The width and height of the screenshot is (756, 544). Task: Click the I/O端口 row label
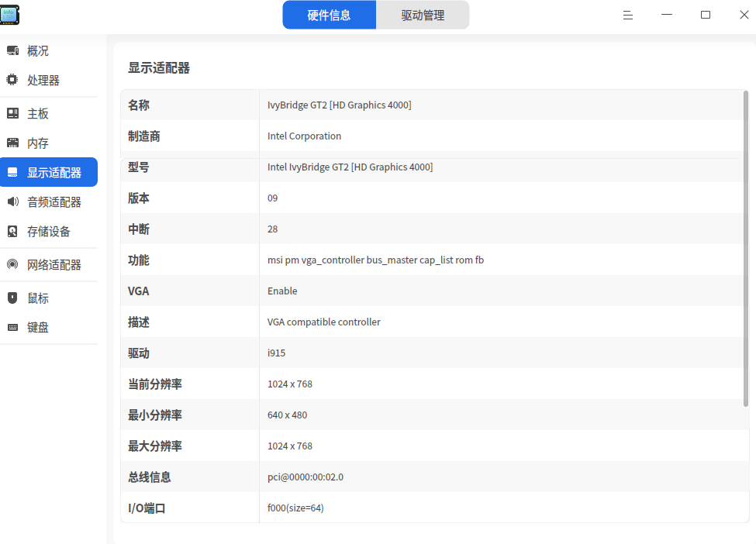pyautogui.click(x=147, y=508)
